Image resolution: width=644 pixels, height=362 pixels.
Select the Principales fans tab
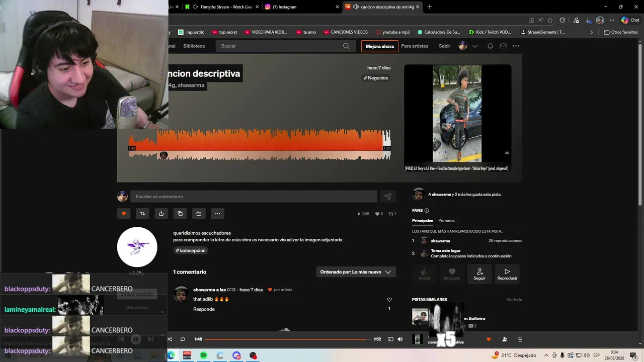[423, 221]
